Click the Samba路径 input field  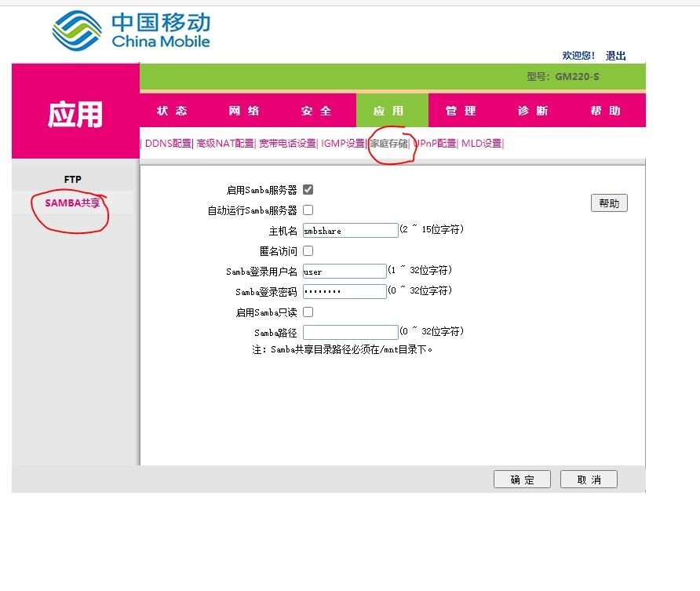pos(351,332)
